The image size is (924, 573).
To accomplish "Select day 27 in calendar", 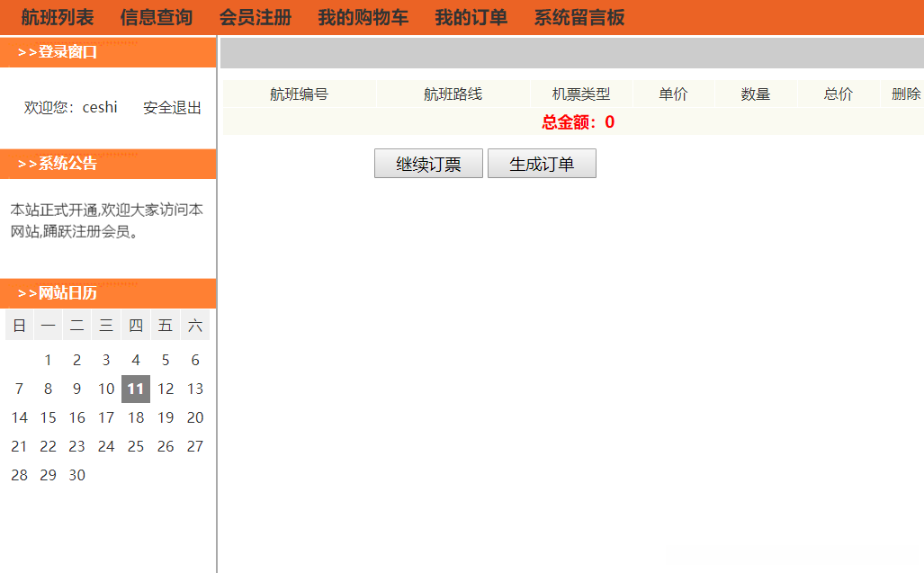I will pos(195,446).
